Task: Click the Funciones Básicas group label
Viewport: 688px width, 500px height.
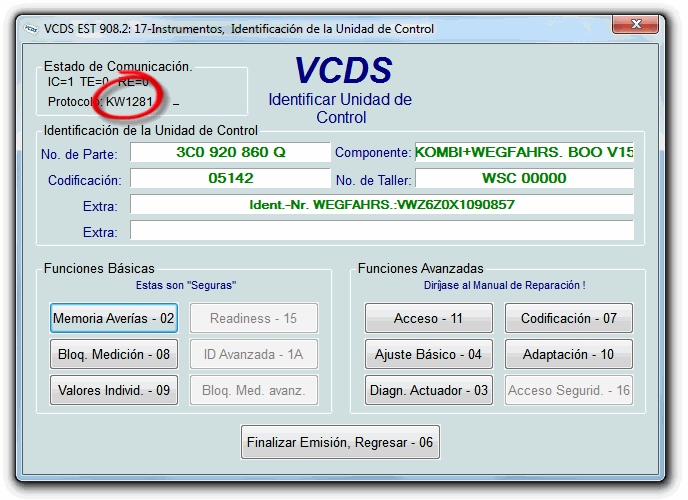Action: pos(99,268)
